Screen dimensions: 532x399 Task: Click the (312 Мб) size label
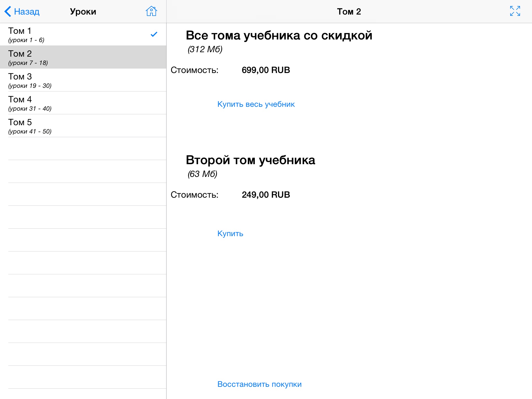(205, 49)
